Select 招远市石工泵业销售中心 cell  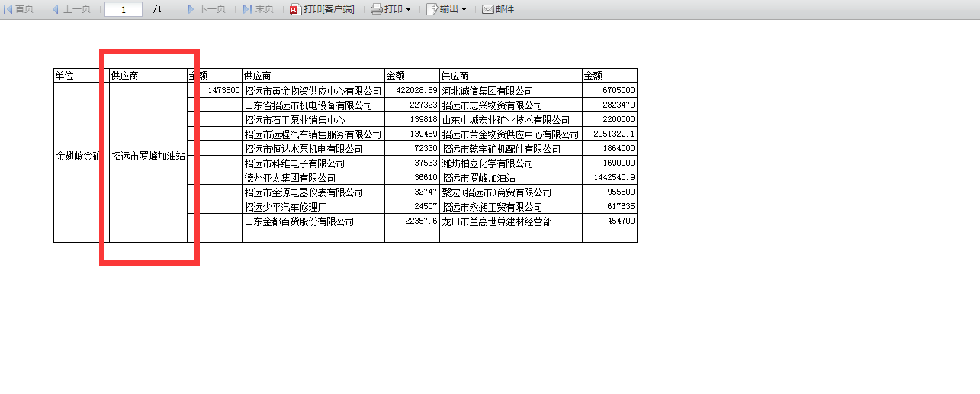(313, 119)
